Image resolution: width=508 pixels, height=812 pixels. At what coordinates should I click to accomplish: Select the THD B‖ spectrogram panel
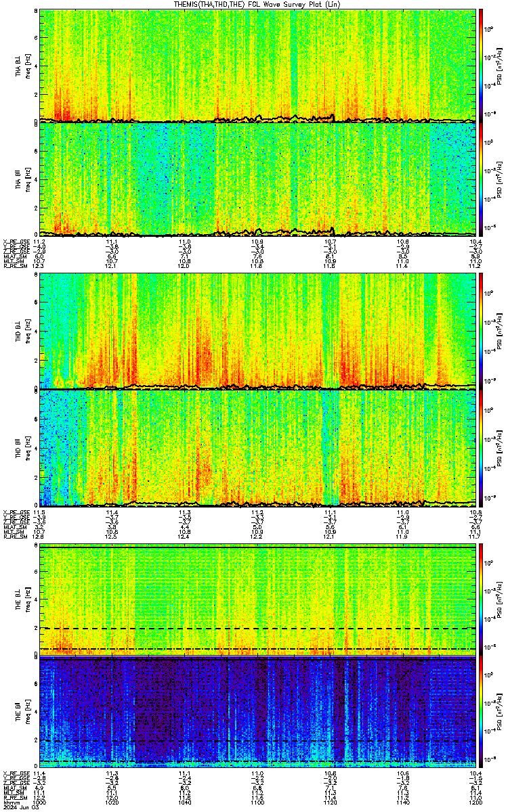[x=257, y=447]
